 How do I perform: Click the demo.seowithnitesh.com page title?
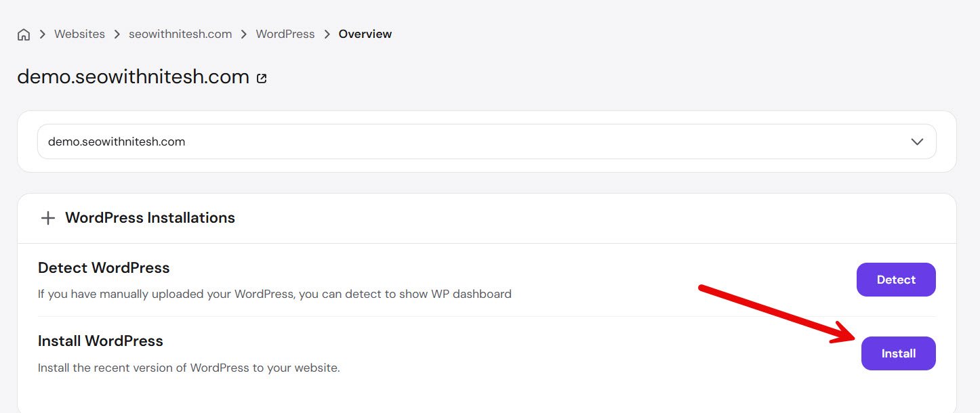(134, 77)
